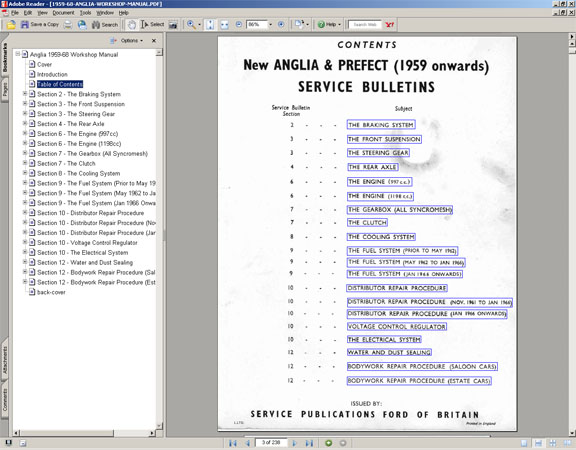Select Section 10 - Voltage Control Regulator bookmark

tap(87, 243)
